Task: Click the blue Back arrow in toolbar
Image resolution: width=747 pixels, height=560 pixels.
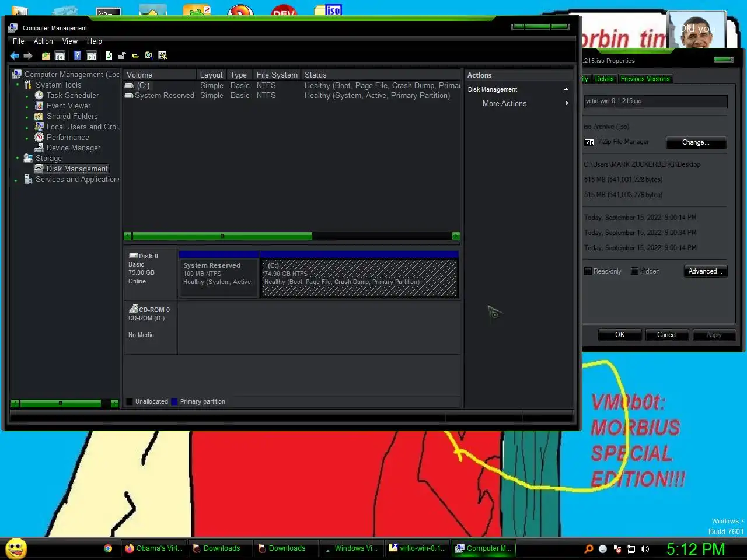Action: (15, 55)
